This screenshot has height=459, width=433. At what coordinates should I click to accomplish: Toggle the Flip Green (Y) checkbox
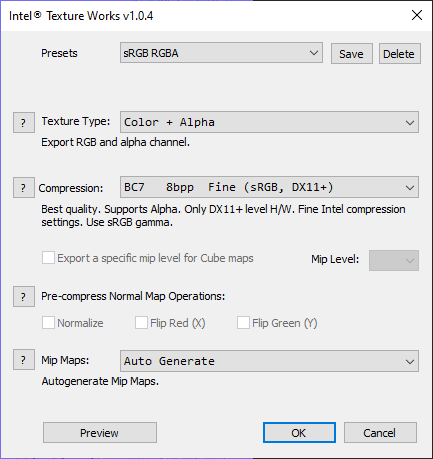point(243,323)
